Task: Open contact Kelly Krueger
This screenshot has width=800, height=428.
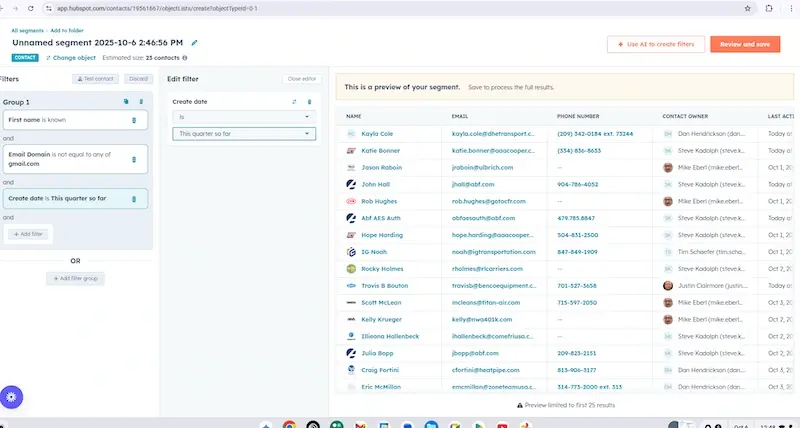Action: (x=382, y=319)
